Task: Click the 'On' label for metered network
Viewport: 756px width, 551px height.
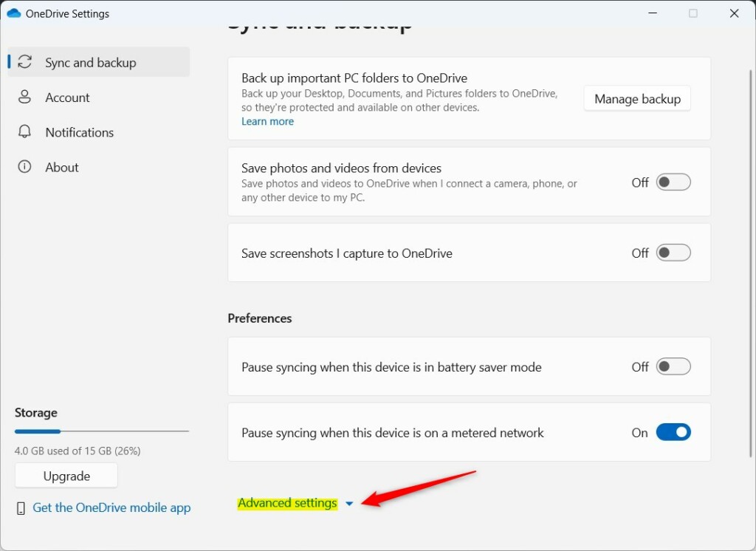Action: (640, 433)
